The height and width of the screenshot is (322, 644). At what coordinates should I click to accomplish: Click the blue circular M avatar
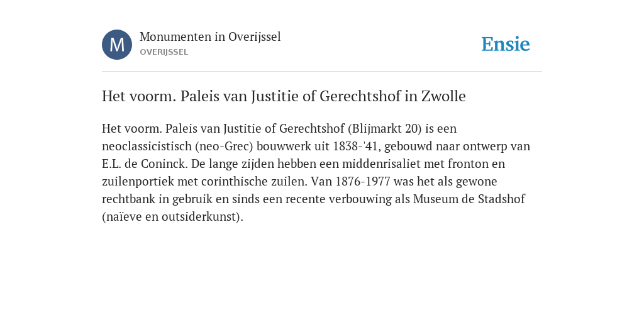click(117, 45)
